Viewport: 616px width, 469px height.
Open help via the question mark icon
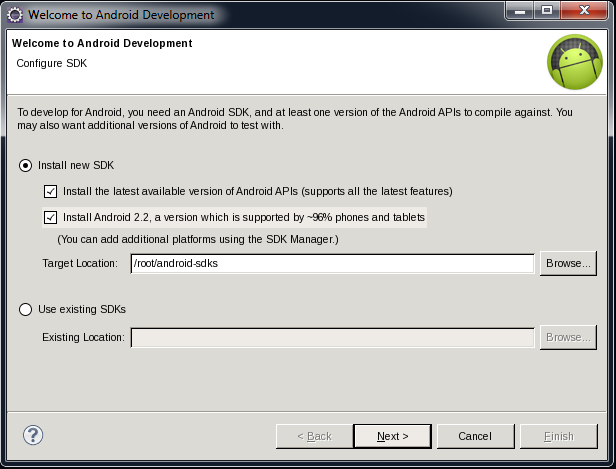click(x=33, y=435)
